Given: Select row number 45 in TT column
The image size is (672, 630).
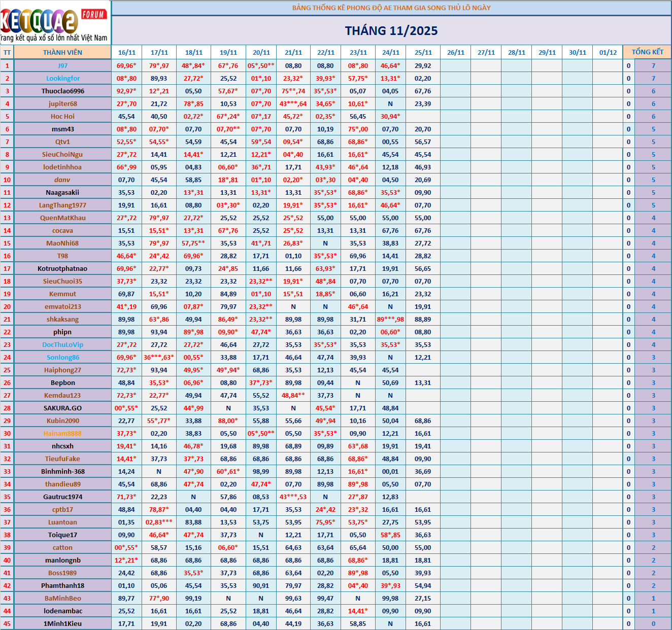Looking at the screenshot, I should click(7, 623).
